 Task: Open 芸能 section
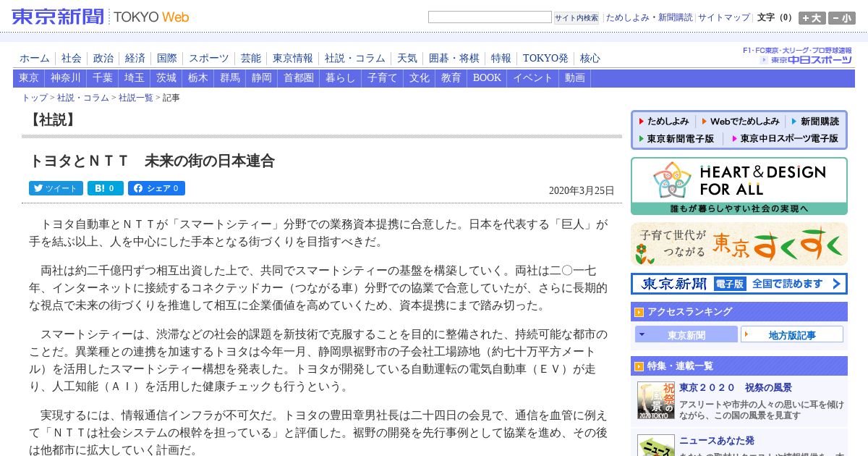(251, 58)
